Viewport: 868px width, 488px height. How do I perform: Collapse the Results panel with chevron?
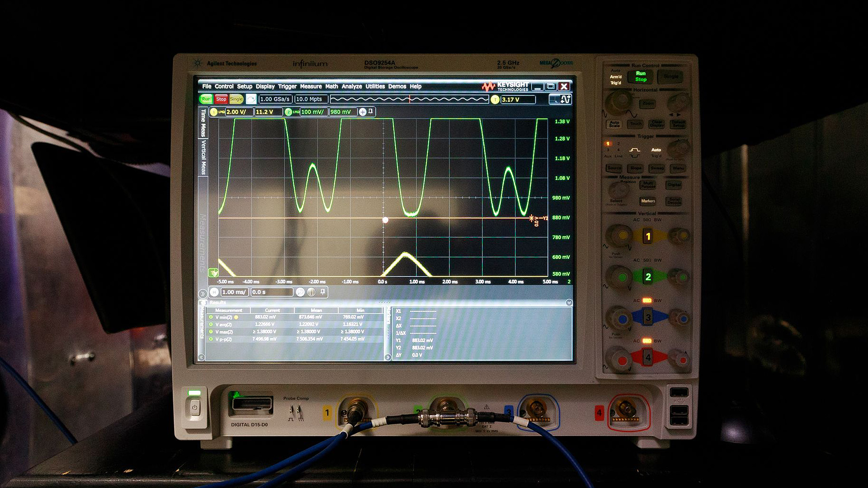click(x=569, y=302)
